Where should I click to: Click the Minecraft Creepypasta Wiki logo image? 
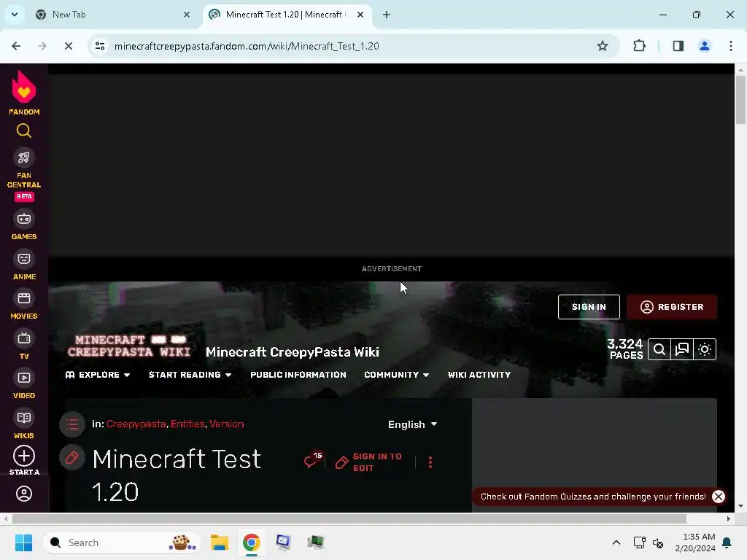(129, 346)
